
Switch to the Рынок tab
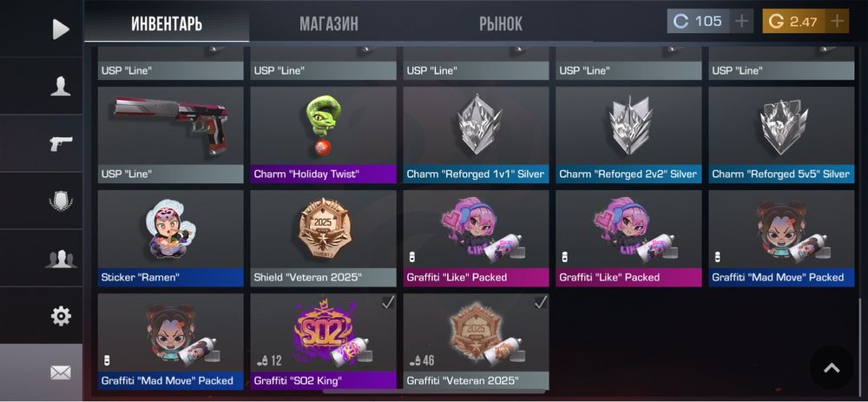click(501, 23)
